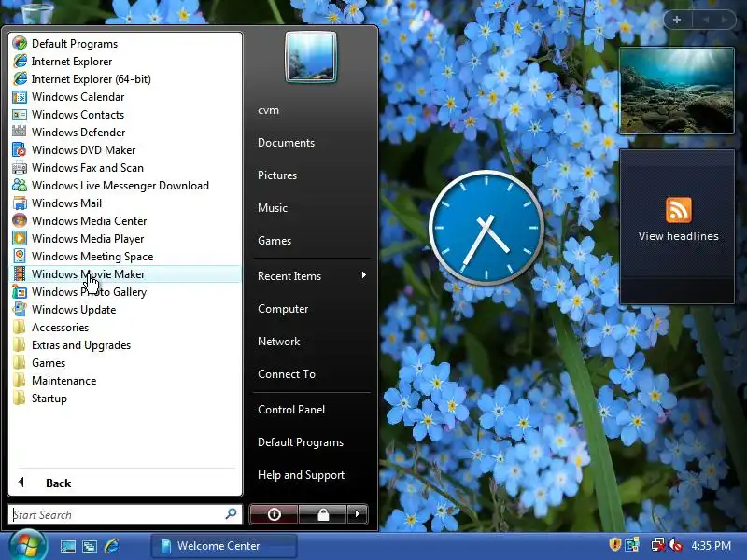Open Control Panel from Start menu

tap(291, 410)
